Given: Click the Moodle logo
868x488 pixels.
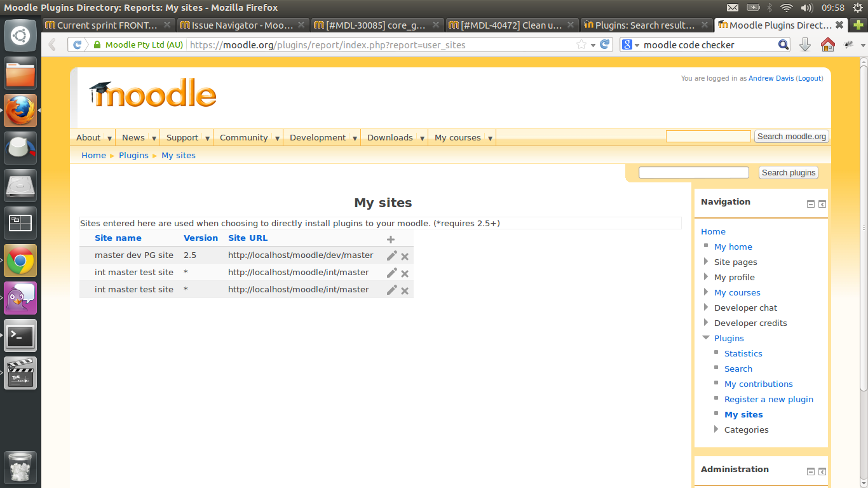Looking at the screenshot, I should click(153, 93).
